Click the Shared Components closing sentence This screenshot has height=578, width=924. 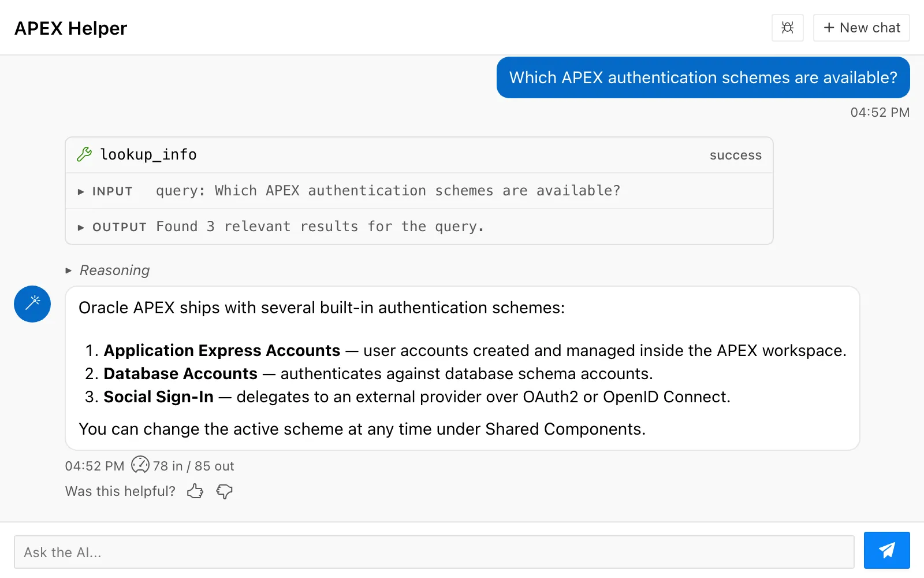coord(362,429)
